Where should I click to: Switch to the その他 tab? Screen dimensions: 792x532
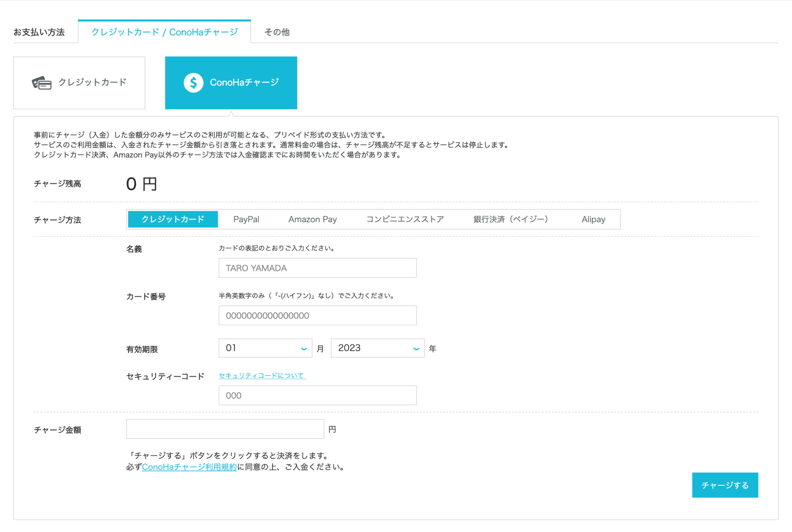(277, 32)
